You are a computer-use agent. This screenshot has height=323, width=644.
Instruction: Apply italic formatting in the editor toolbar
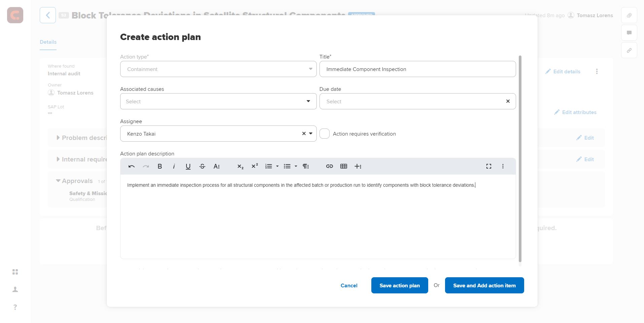coord(174,166)
